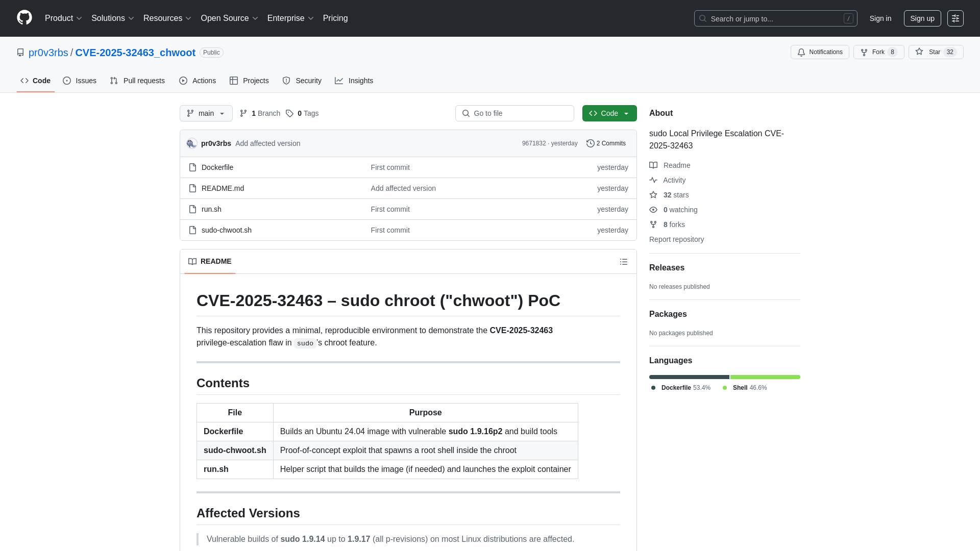Expand the Product menu
Screen dimensions: 980x551
pyautogui.click(x=63, y=18)
